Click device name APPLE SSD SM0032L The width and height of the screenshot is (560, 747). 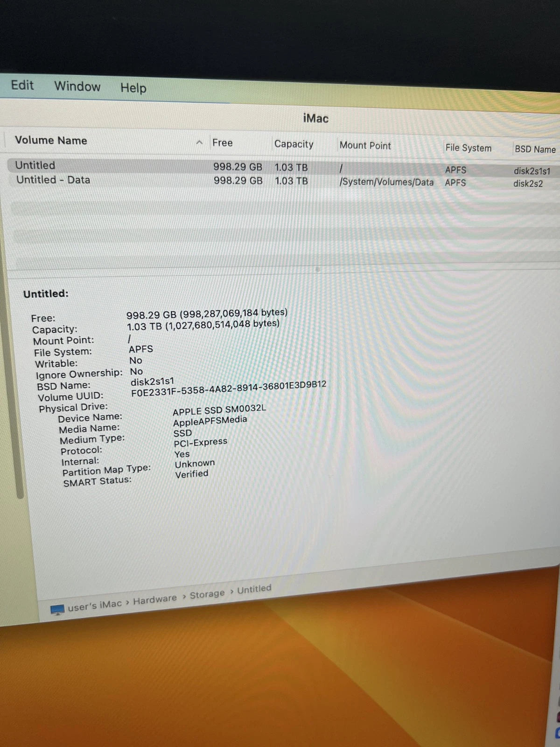coord(219,409)
